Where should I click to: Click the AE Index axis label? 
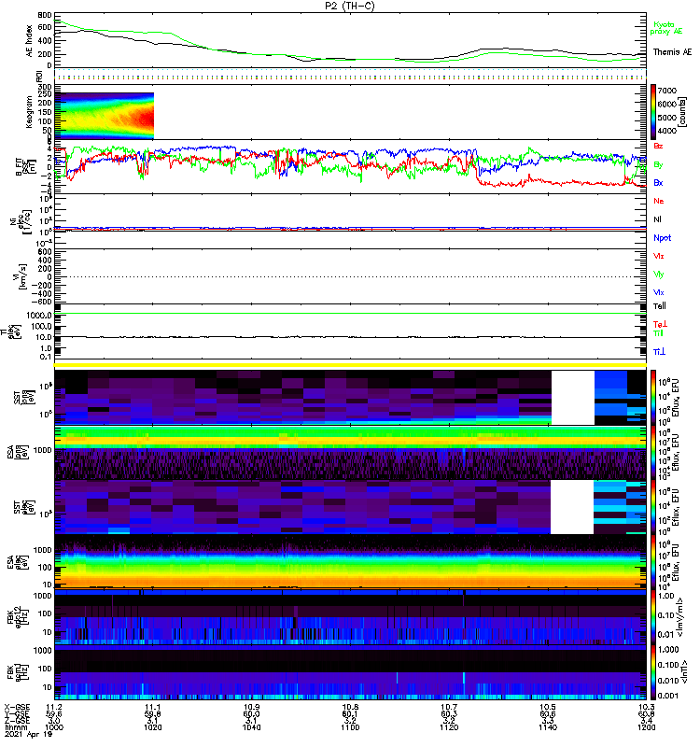[29, 41]
